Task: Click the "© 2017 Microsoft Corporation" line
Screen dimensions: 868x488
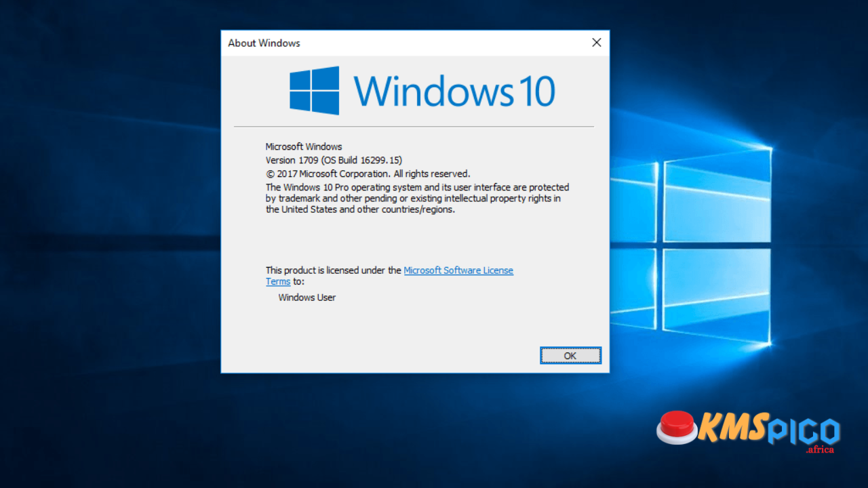Action: pyautogui.click(x=368, y=174)
